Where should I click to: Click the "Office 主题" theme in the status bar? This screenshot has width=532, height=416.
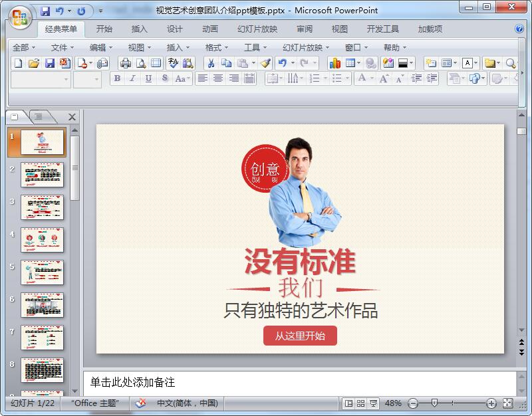tap(94, 403)
